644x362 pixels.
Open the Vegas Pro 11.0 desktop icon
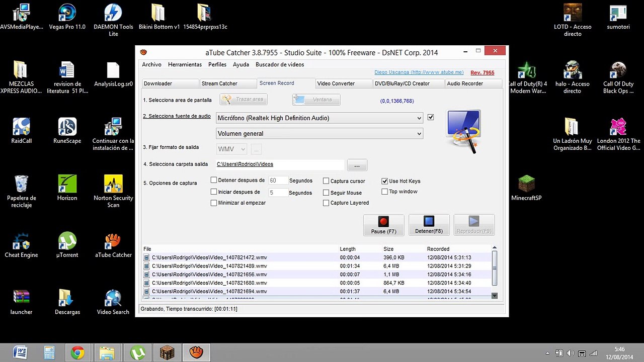(x=67, y=18)
